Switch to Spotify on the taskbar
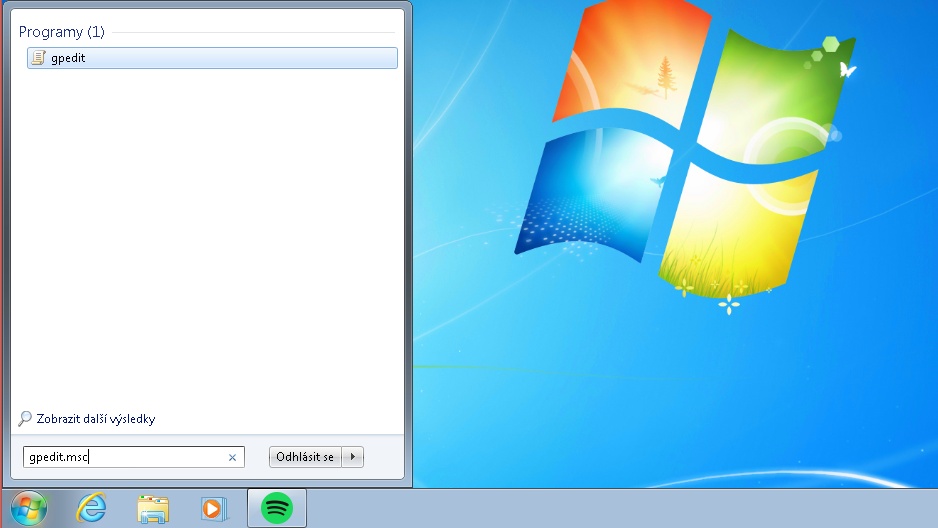The height and width of the screenshot is (528, 938). (277, 508)
